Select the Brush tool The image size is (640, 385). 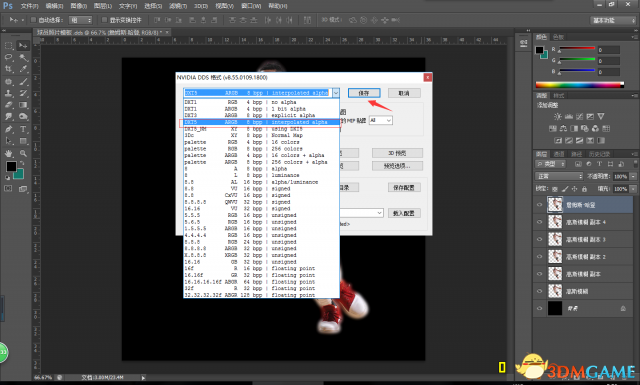[x=23, y=82]
